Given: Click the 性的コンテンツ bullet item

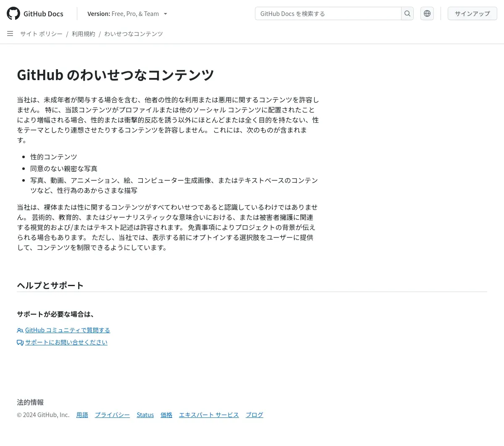Looking at the screenshot, I should (54, 157).
